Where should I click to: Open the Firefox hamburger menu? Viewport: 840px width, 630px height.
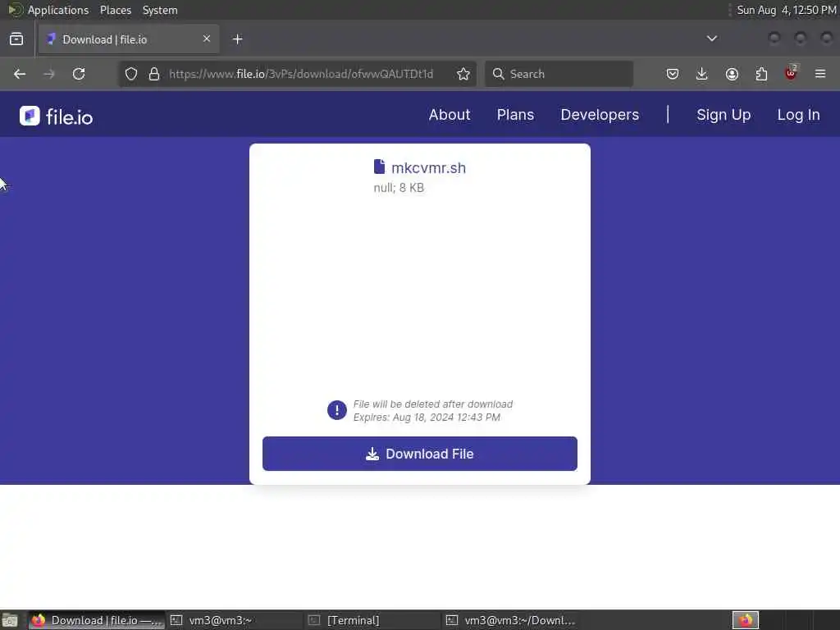(x=820, y=74)
